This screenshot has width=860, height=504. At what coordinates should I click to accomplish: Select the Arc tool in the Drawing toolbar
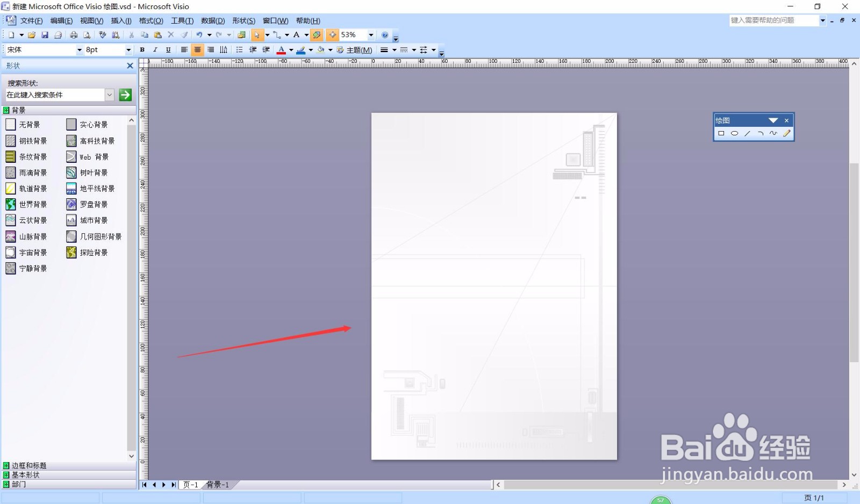point(761,133)
